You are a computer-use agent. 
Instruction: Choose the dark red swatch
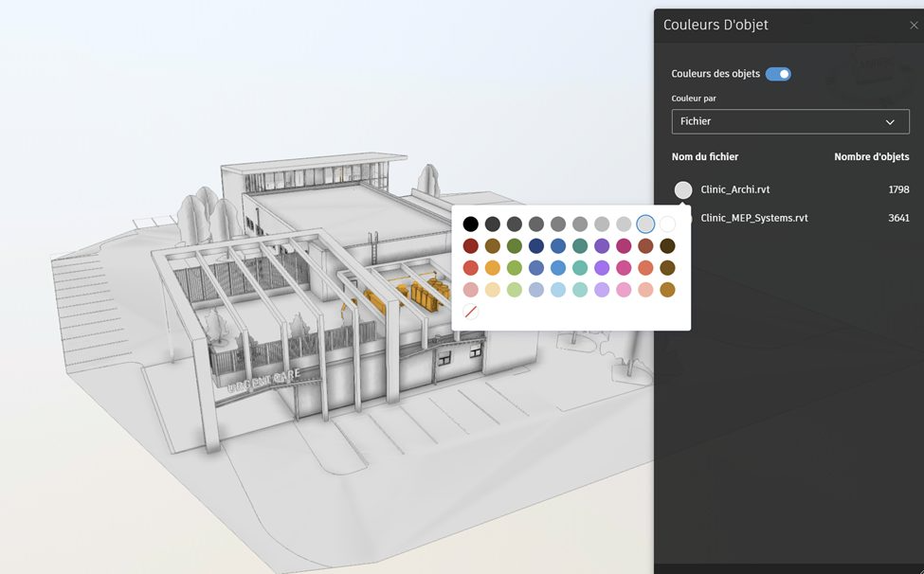(x=471, y=246)
